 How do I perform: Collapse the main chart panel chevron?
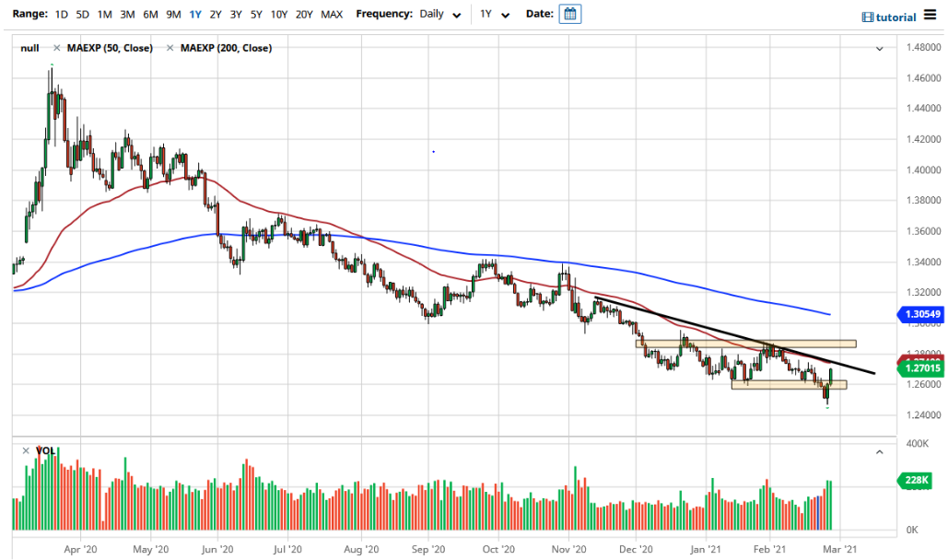coord(880,47)
